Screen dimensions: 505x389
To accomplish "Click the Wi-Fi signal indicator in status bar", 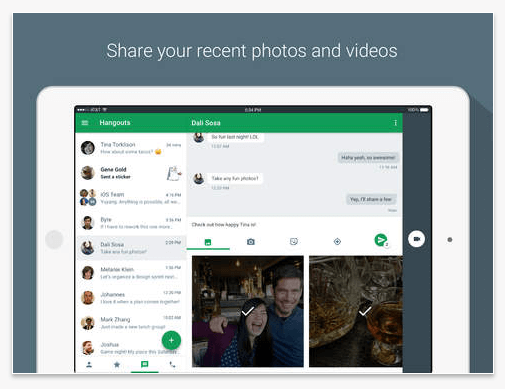I will coord(104,110).
